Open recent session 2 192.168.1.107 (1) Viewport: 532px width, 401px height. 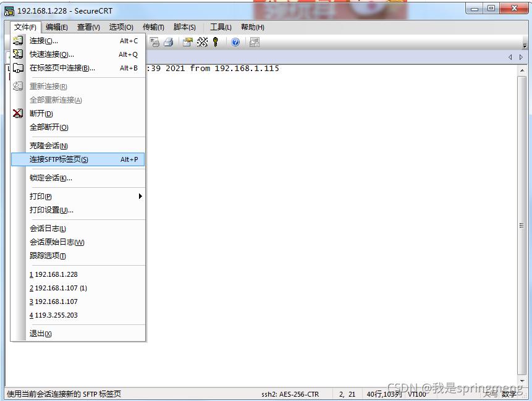[x=78, y=288]
